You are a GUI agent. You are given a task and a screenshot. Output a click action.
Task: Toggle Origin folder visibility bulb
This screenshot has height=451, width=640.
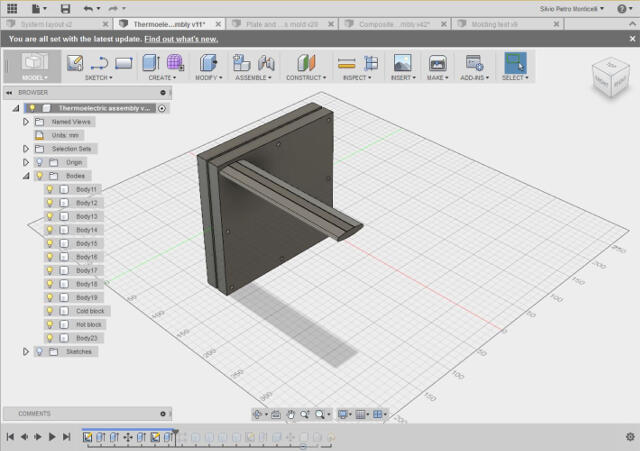tap(40, 162)
